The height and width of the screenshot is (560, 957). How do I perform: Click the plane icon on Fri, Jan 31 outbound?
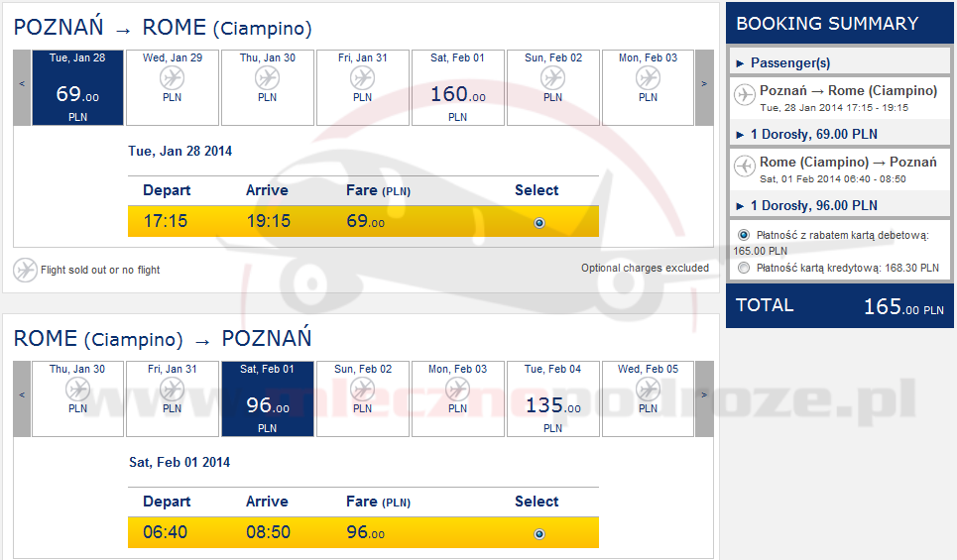pyautogui.click(x=363, y=77)
